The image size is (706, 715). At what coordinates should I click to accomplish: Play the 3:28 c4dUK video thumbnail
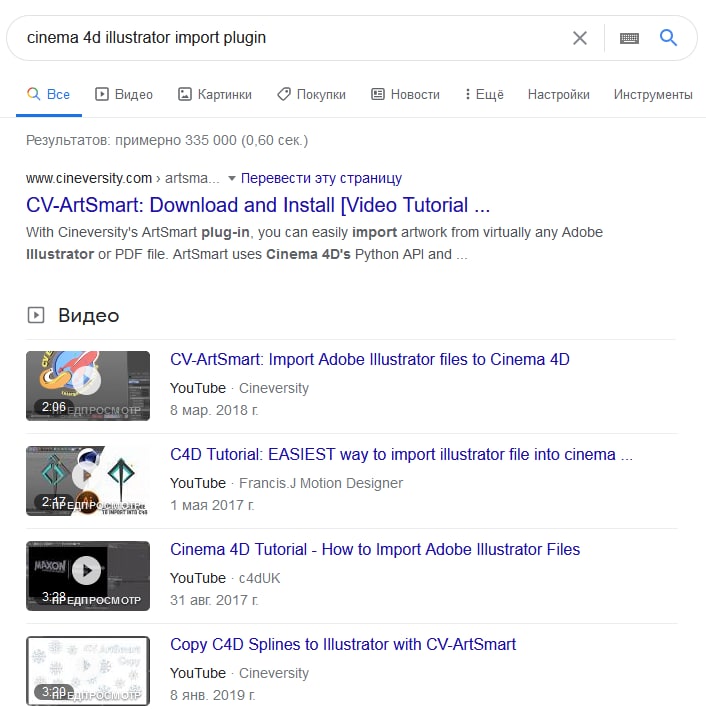coord(88,576)
